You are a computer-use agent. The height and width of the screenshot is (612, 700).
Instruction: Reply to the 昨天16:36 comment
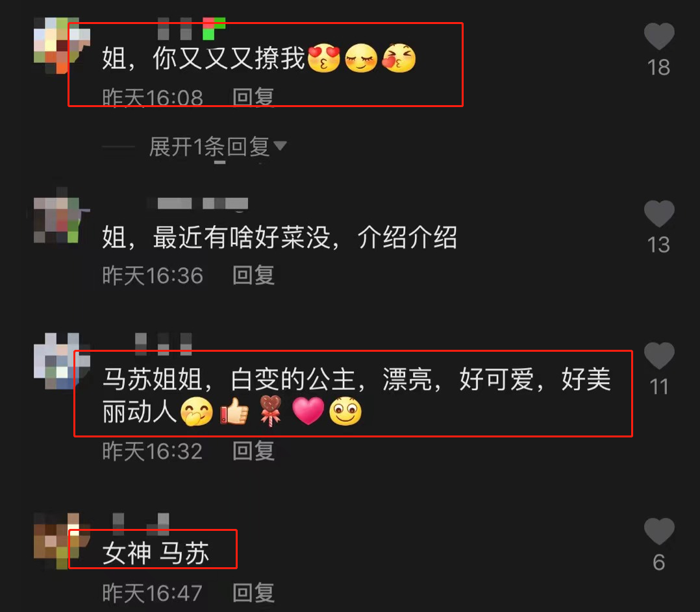pos(253,275)
